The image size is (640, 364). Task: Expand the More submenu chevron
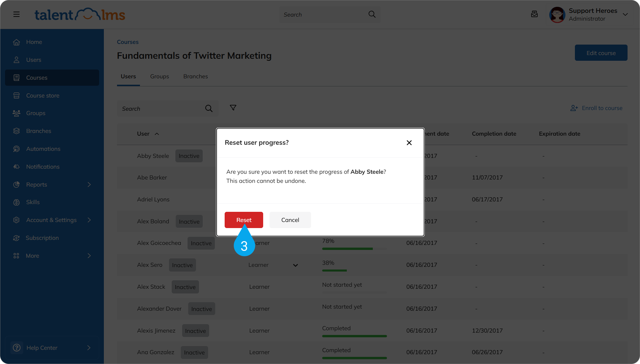pyautogui.click(x=89, y=256)
